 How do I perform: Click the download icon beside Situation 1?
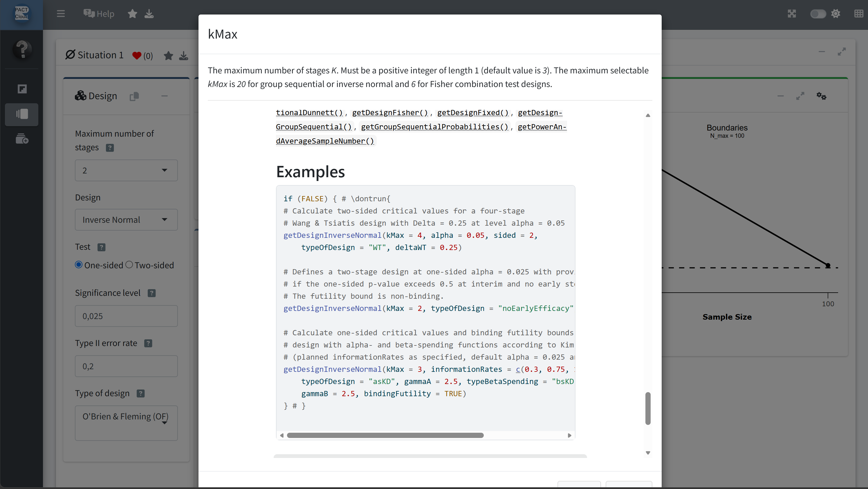[x=184, y=56]
